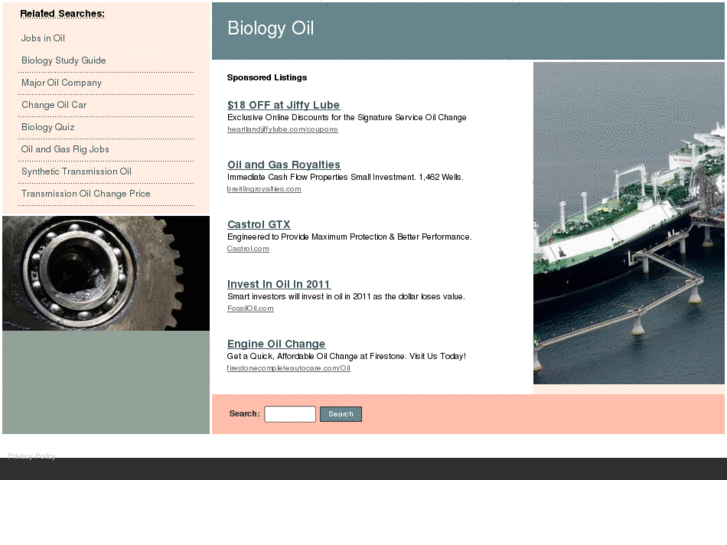Viewport: 727px width, 545px height.
Task: Focus the Search text input field
Action: 290,414
